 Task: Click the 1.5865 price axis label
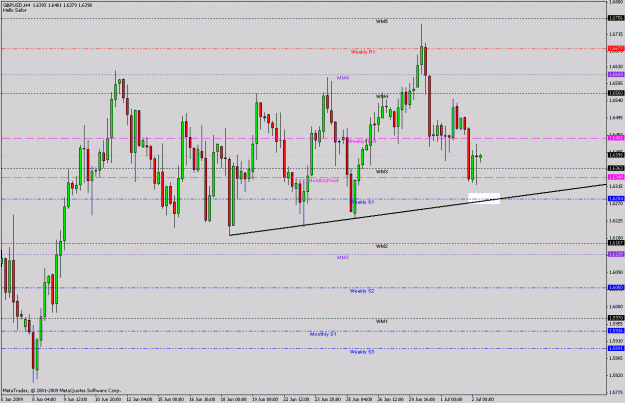pyautogui.click(x=616, y=358)
